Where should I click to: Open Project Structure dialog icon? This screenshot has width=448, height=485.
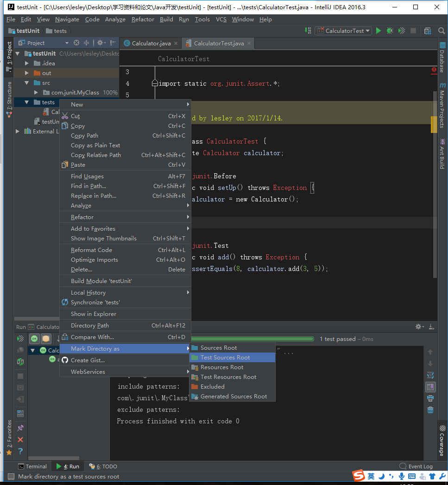428,31
